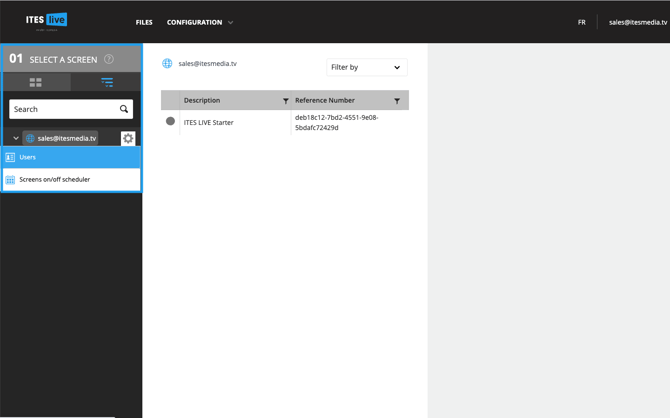Filter the Description column
This screenshot has width=670, height=418.
tap(286, 101)
